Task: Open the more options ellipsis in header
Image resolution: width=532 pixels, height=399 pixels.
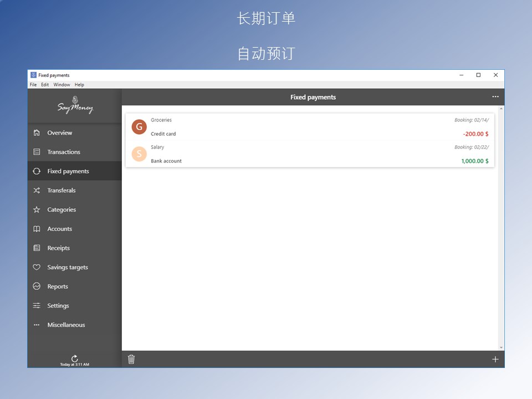Action: [x=495, y=96]
